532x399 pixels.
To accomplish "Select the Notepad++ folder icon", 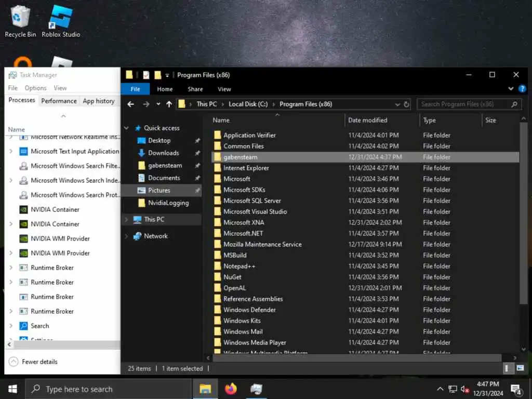I will pyautogui.click(x=218, y=266).
